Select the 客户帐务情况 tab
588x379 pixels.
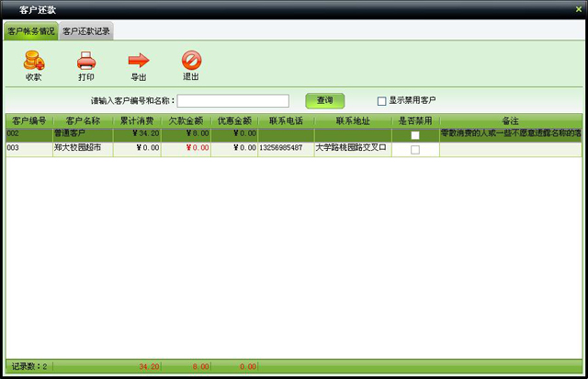31,31
